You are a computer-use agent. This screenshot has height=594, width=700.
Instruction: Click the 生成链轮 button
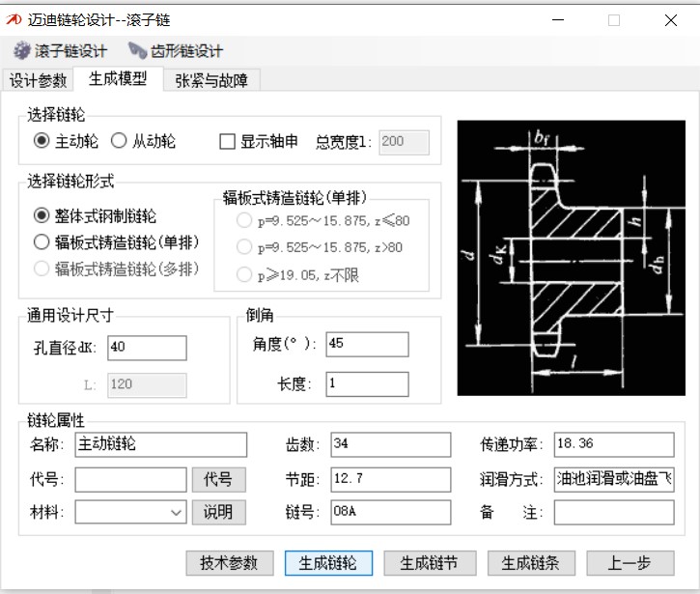(x=328, y=563)
